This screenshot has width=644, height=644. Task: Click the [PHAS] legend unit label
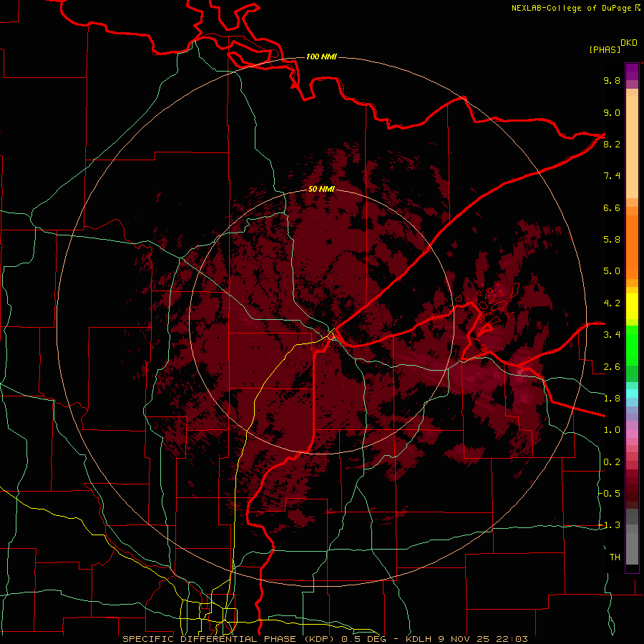coord(605,49)
